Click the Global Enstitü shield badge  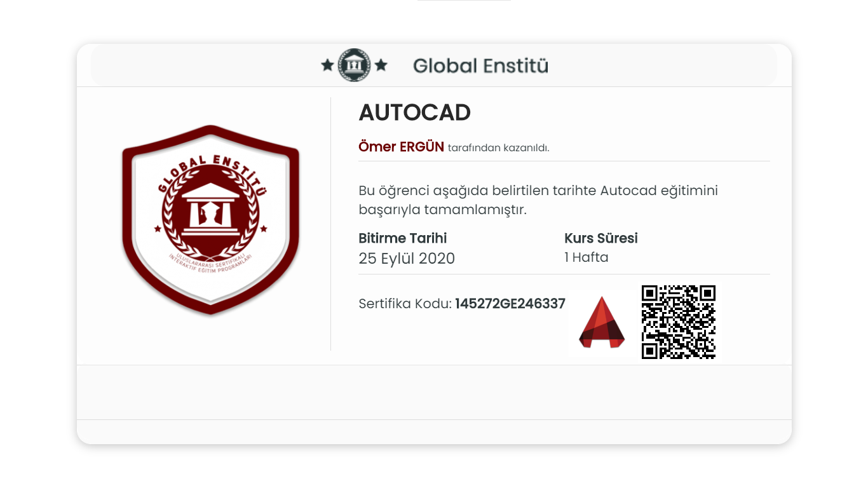coord(210,220)
